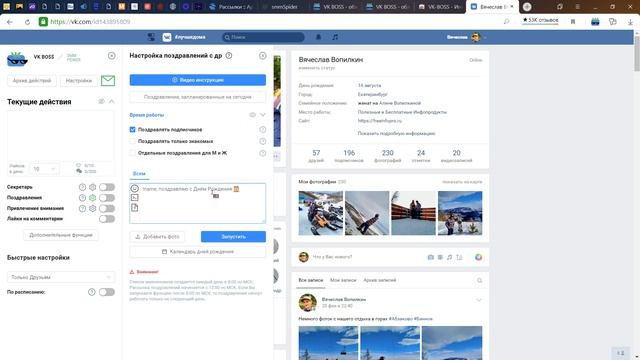Open Только Друзьям quick settings dropdown

[x=61, y=277]
